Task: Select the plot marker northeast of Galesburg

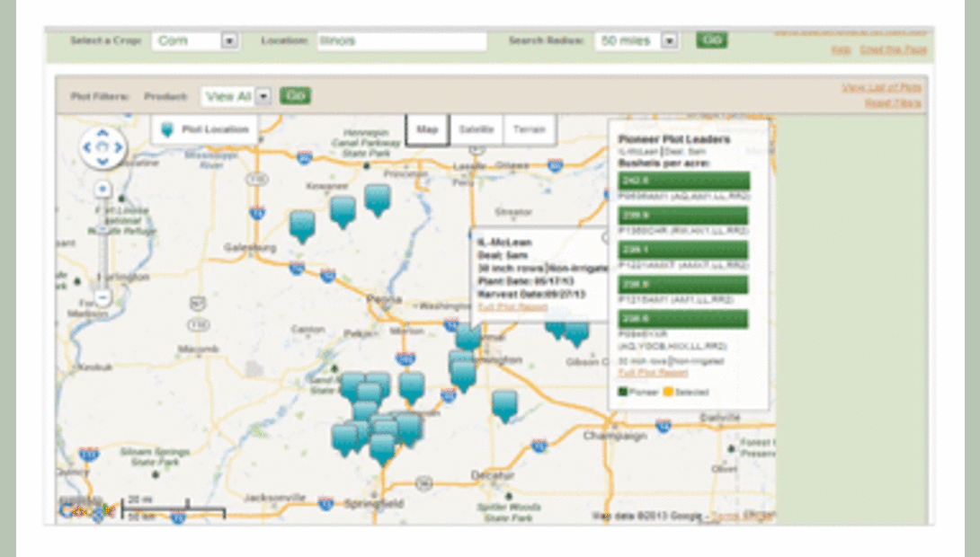Action: coord(302,226)
